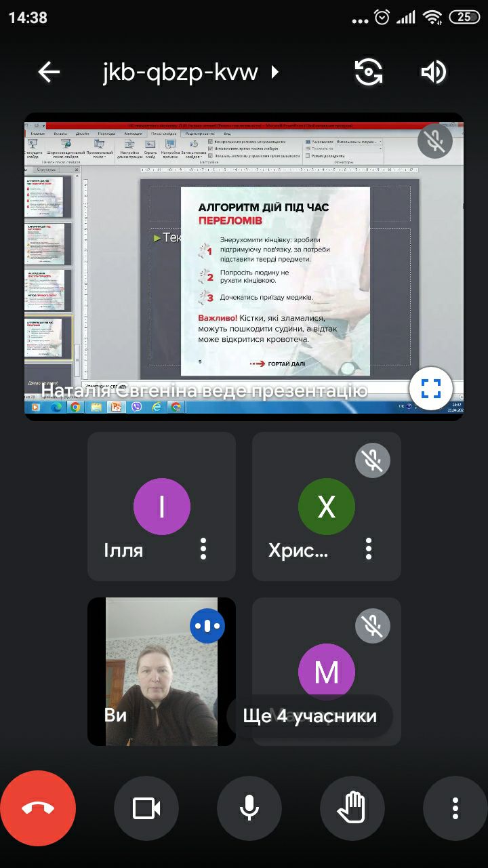Open your own video tile
The image size is (488, 868).
pyautogui.click(x=161, y=671)
